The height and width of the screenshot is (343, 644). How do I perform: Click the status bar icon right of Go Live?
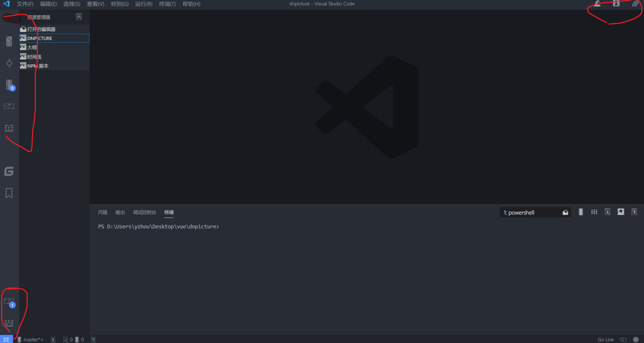click(x=623, y=339)
